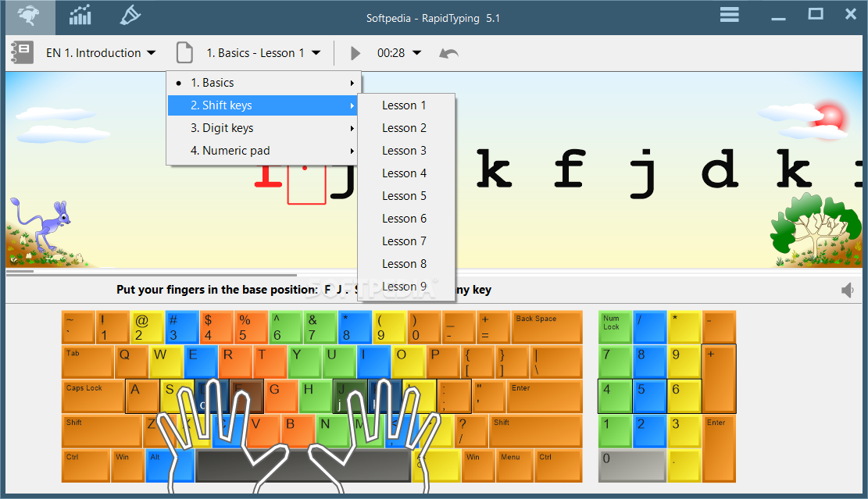Click the lesson document page icon
This screenshot has height=499, width=868.
tap(184, 53)
